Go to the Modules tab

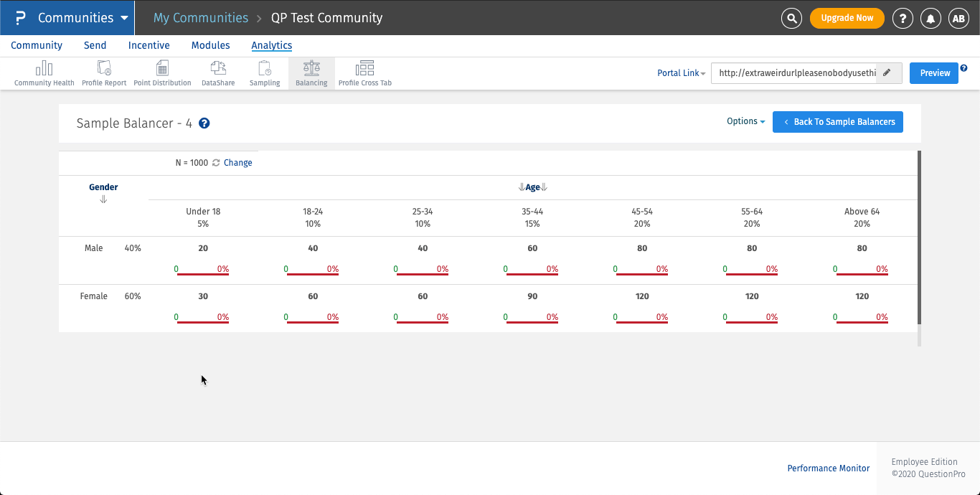coord(210,45)
